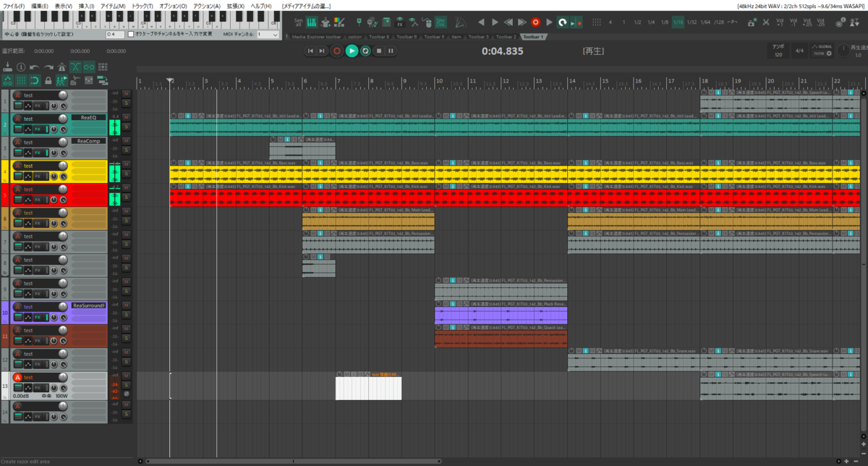Screen dimensions: 868x466
Task: Toggle the virtual MIDI keyboard toolbar icon
Action: tap(312, 22)
